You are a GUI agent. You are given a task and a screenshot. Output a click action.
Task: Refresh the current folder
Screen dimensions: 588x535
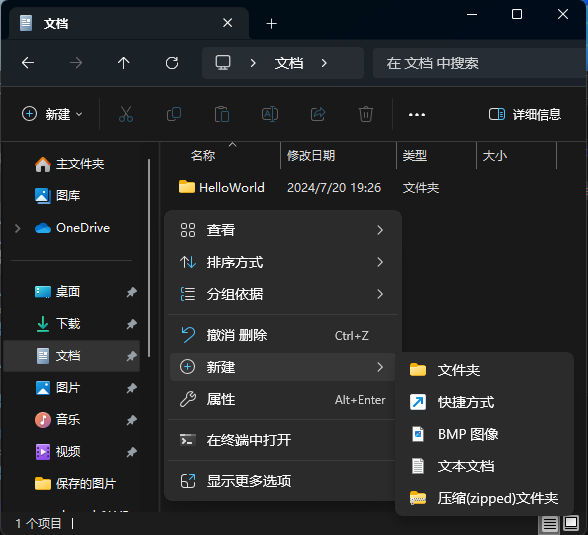click(172, 63)
